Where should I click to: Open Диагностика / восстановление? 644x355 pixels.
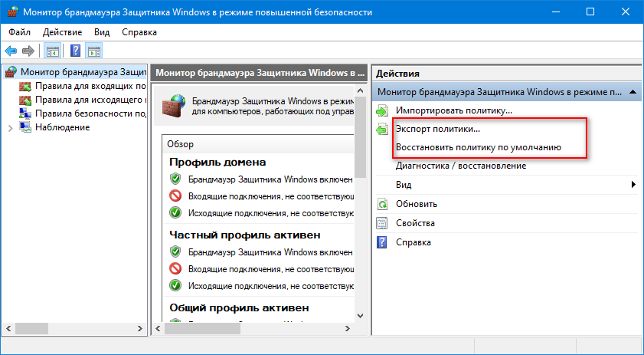pyautogui.click(x=461, y=166)
